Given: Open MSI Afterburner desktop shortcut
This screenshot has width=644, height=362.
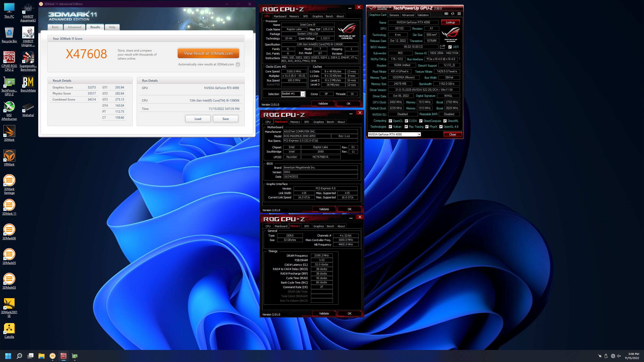Looking at the screenshot, I should 9,111.
